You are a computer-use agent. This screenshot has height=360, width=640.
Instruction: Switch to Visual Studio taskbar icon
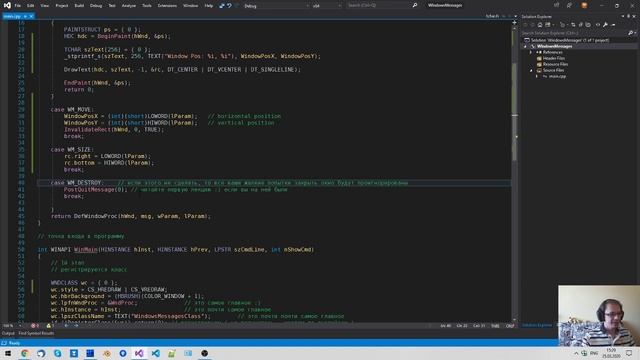pyautogui.click(x=139, y=353)
